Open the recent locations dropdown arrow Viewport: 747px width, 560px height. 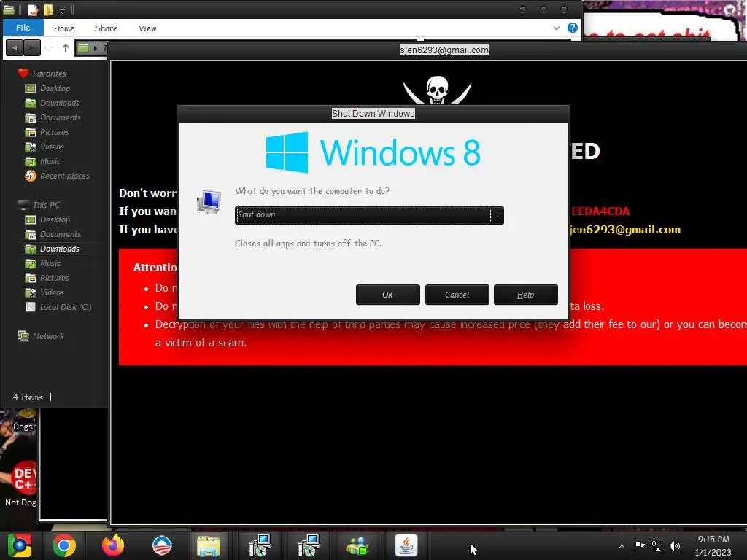(48, 48)
